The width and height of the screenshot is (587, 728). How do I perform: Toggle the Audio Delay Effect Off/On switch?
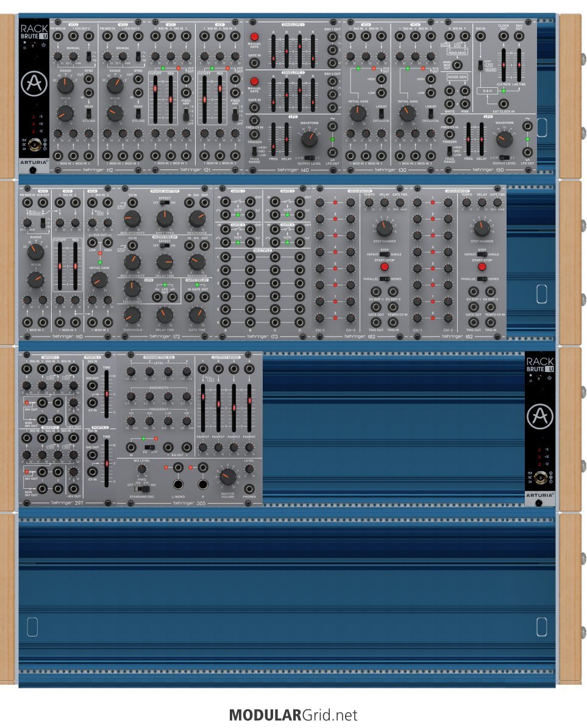tap(164, 245)
